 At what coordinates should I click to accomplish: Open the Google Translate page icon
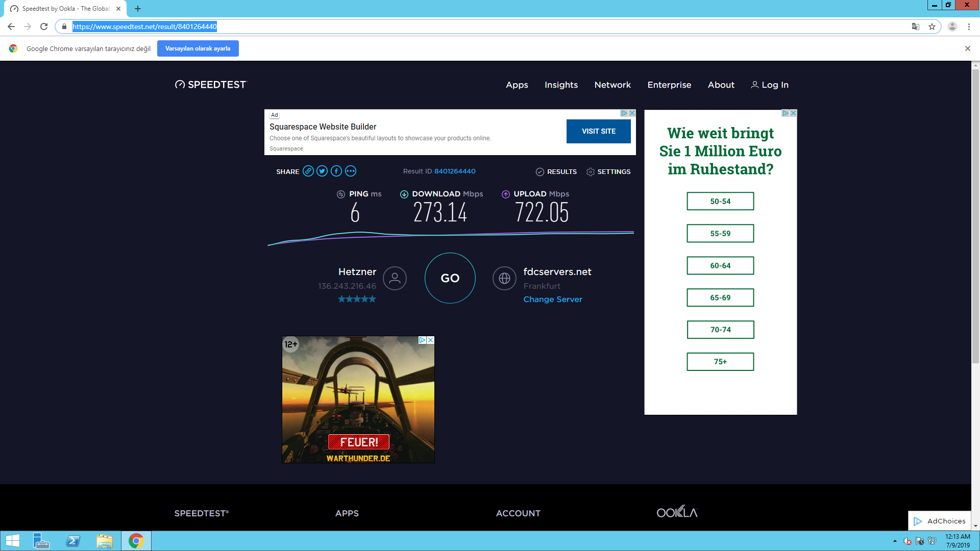(x=916, y=27)
